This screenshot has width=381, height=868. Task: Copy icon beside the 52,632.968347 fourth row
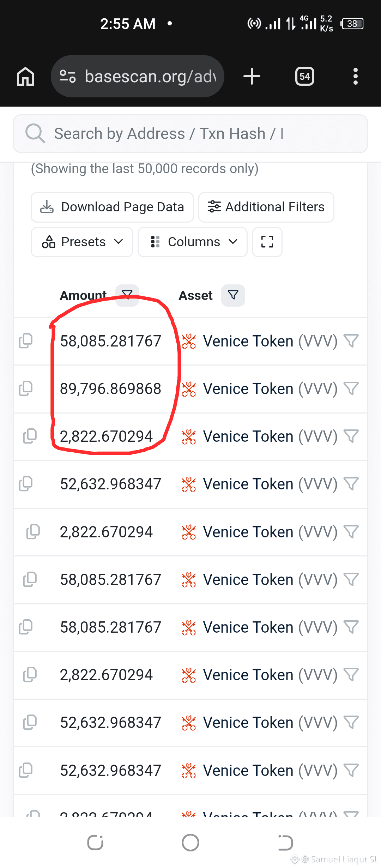click(26, 484)
